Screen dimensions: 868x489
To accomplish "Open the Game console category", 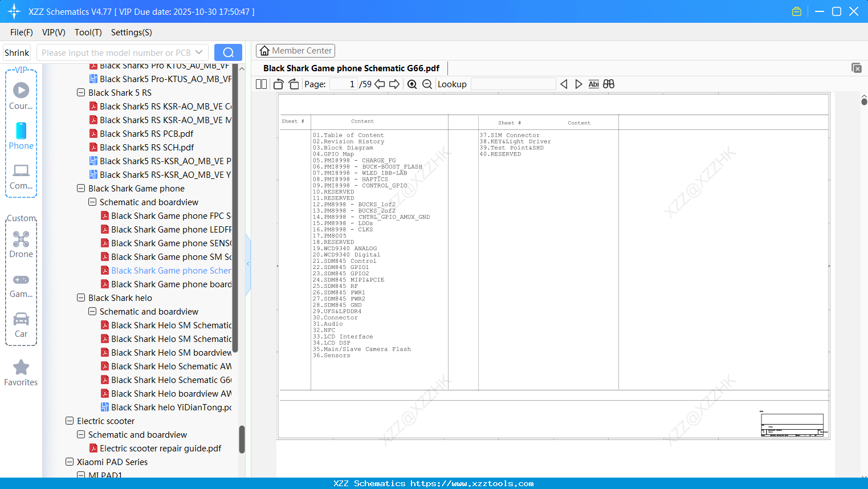I will click(x=21, y=285).
